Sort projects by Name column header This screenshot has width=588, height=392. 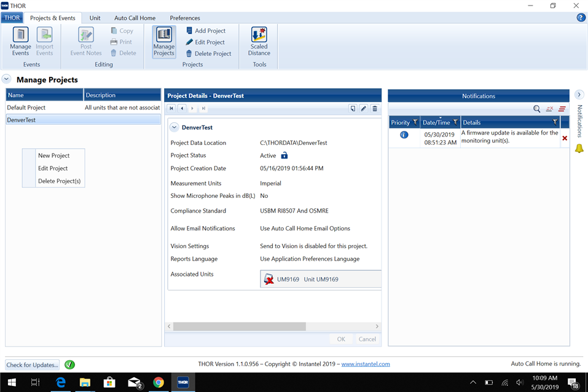click(44, 95)
